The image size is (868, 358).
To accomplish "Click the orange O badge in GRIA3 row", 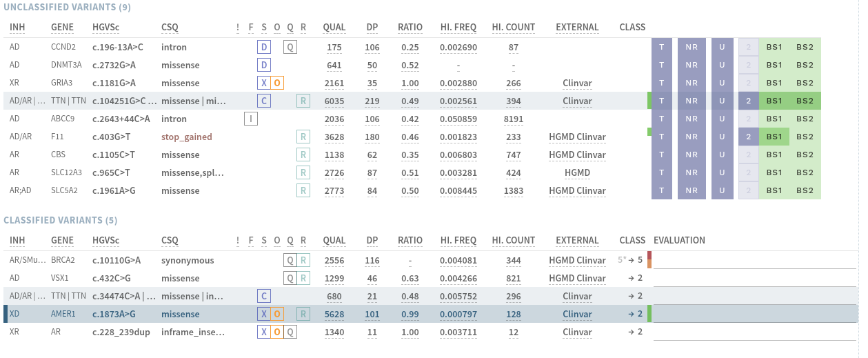I will (x=277, y=83).
